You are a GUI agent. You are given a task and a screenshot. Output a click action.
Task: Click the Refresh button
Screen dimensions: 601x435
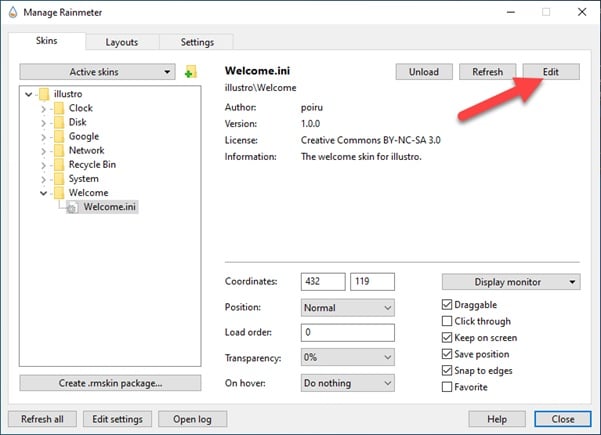point(488,72)
